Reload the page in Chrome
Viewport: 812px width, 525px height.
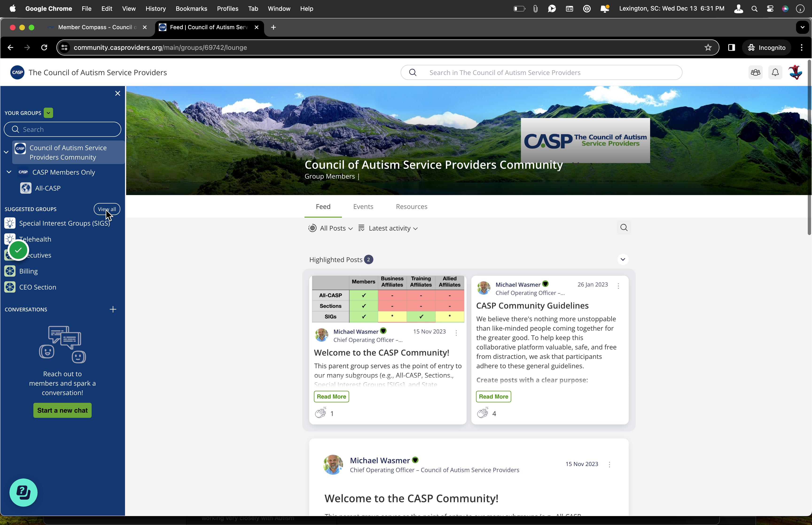click(x=44, y=47)
